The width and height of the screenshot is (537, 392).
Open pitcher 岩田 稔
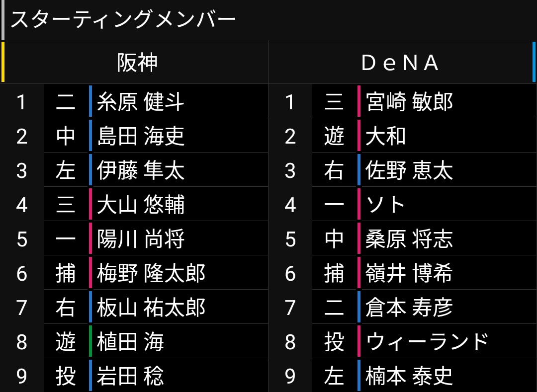[130, 376]
